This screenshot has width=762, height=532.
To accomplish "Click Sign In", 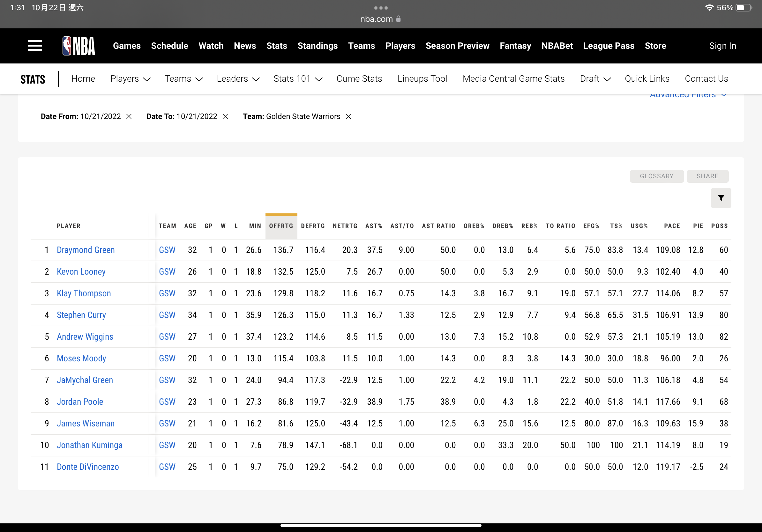I will tap(722, 46).
